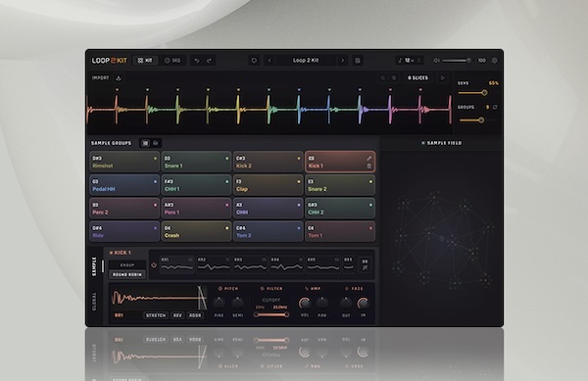Select the CHH 1 sample group pad
Viewport: 588px width, 381px height.
[196, 185]
